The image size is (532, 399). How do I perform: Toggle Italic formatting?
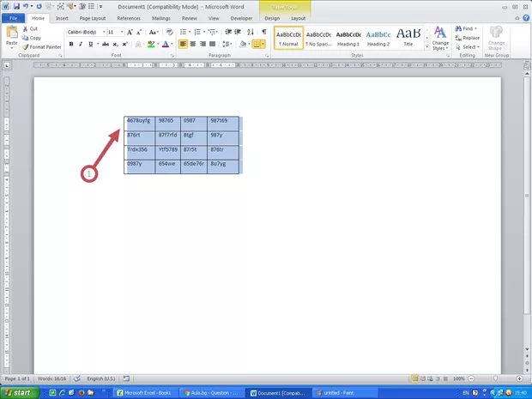point(79,44)
